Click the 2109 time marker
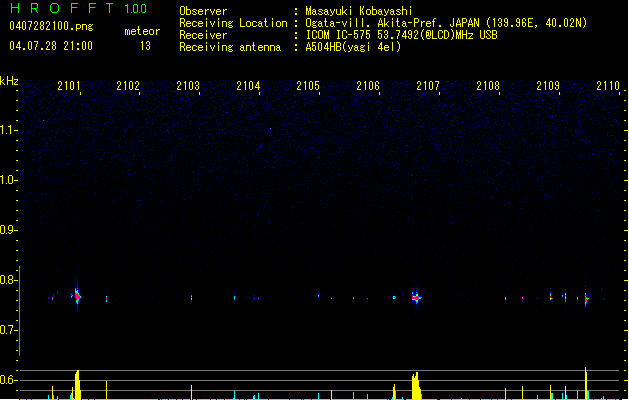The height and width of the screenshot is (400, 629). (x=548, y=86)
